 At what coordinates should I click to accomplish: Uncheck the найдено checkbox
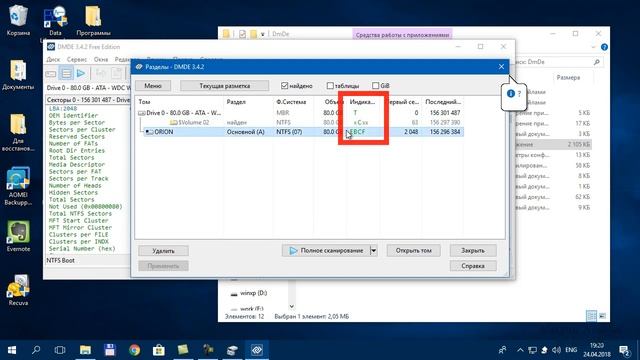(284, 86)
